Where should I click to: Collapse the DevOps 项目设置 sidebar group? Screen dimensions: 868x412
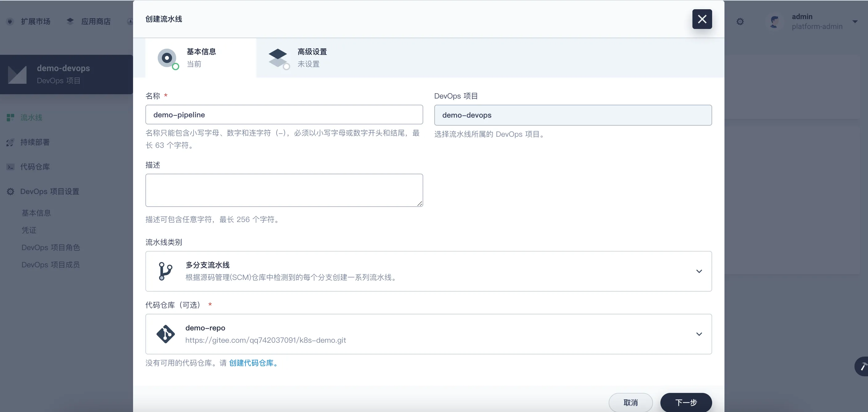(x=50, y=191)
